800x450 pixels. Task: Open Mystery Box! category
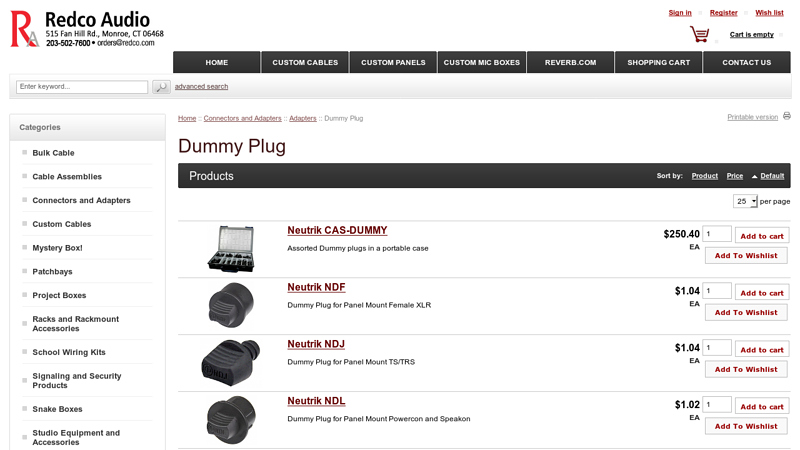(x=58, y=248)
